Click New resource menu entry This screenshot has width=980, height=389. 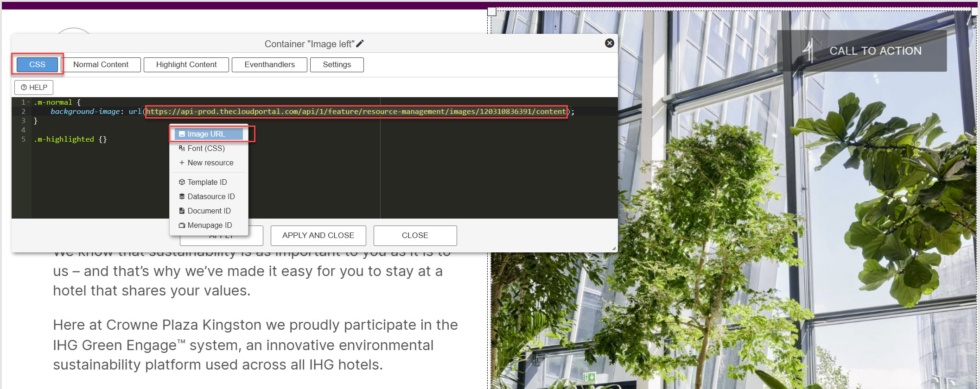tap(210, 163)
